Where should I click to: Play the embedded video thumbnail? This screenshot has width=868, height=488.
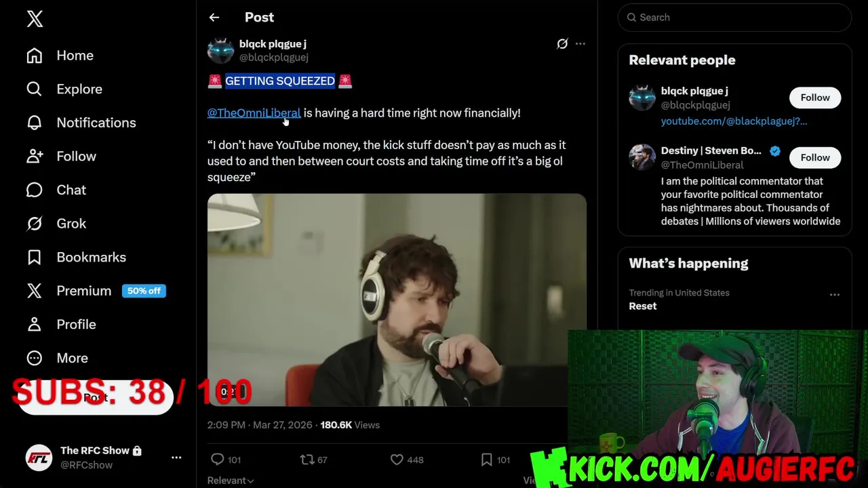397,300
